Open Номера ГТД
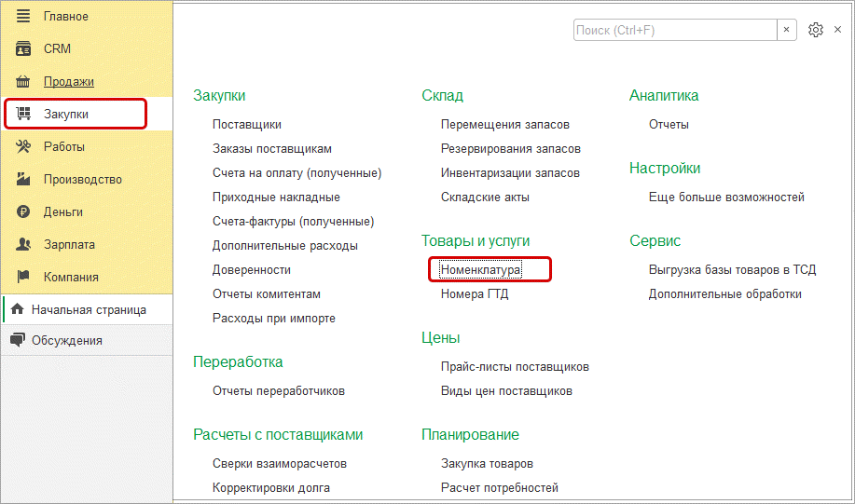Image resolution: width=855 pixels, height=504 pixels. 475,294
